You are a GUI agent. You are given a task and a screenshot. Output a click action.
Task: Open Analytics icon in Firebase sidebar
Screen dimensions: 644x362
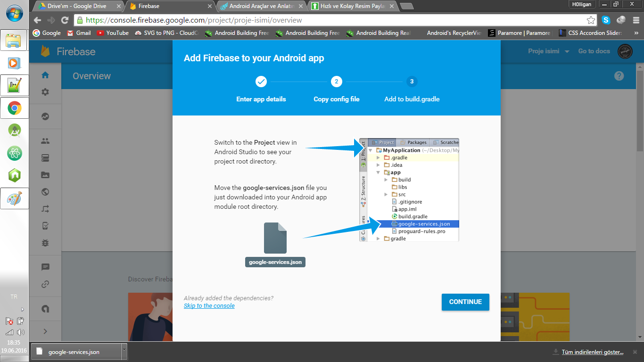[x=45, y=116]
